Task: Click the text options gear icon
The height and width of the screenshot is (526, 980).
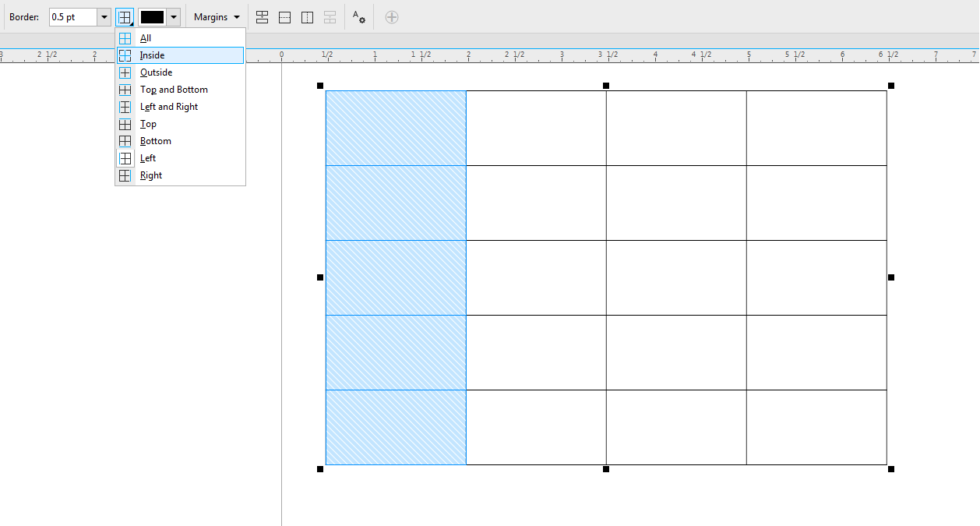Action: 358,16
